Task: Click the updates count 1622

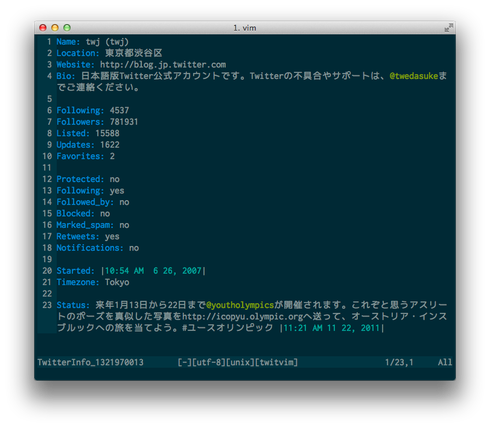Action: point(110,145)
